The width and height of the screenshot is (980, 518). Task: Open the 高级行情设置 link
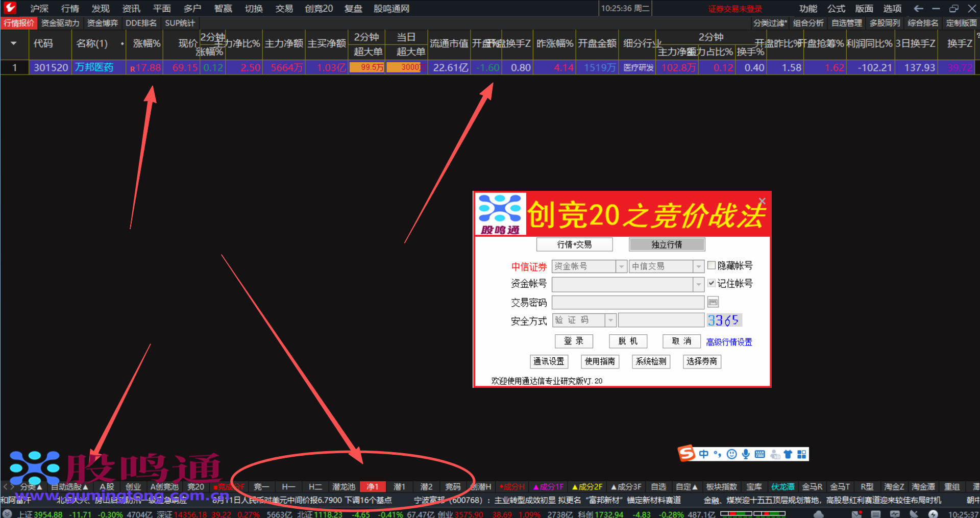click(729, 342)
